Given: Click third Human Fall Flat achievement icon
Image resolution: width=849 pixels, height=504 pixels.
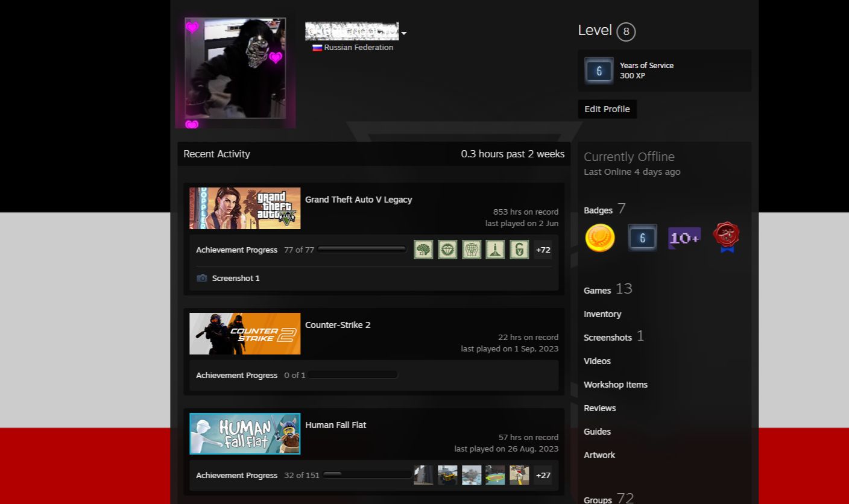Looking at the screenshot, I should tap(472, 475).
